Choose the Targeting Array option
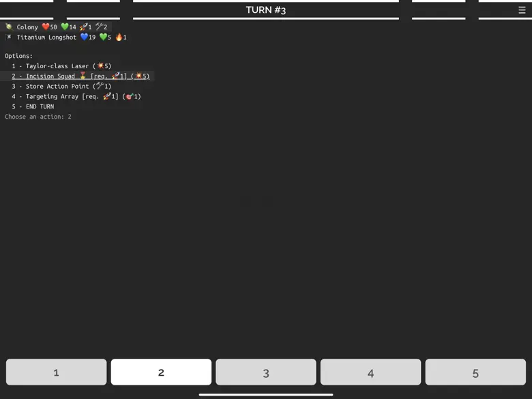 click(x=76, y=96)
